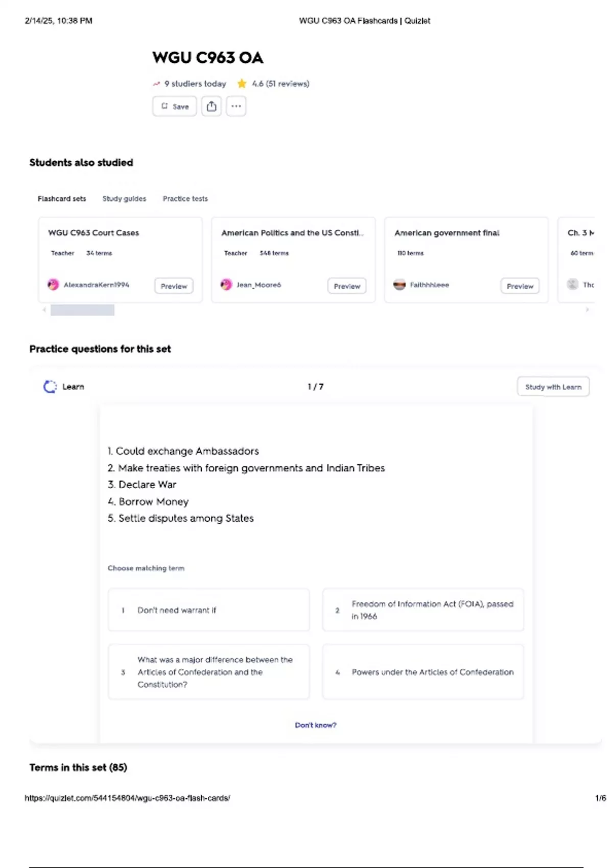Switch to the Practice tests tab

coord(185,199)
